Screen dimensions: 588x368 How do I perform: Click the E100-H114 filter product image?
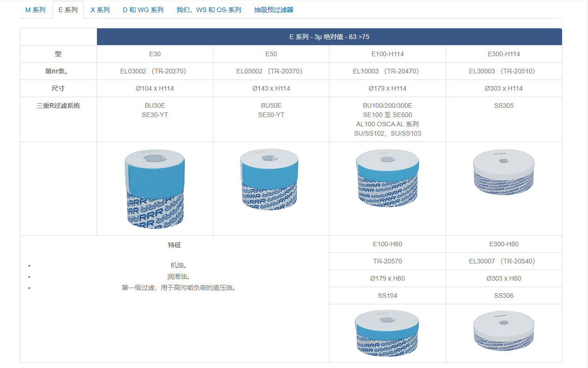coord(388,177)
